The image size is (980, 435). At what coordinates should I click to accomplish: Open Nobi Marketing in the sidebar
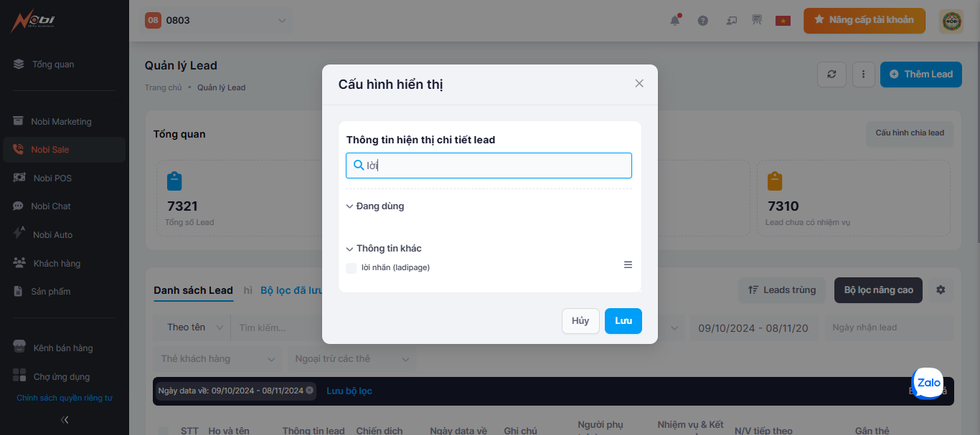point(62,121)
